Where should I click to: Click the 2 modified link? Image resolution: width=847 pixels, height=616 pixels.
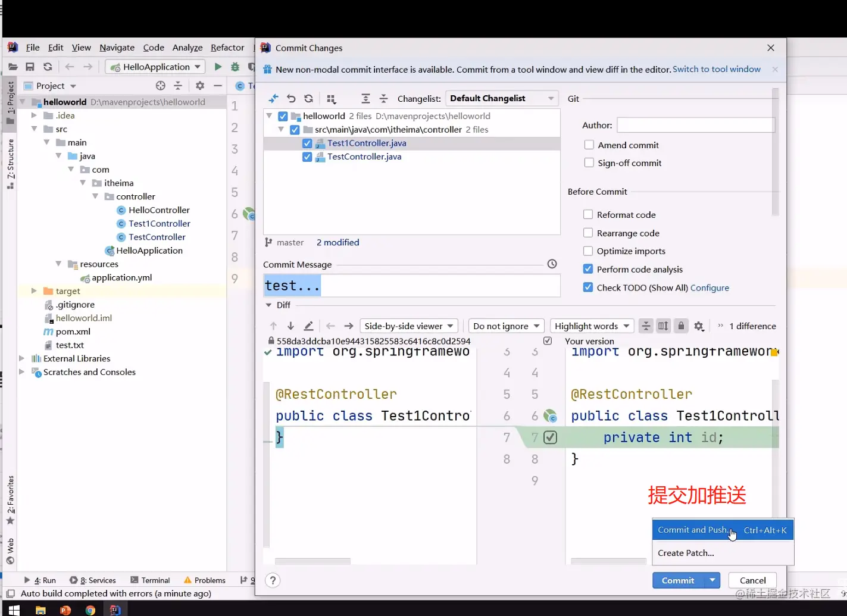[x=337, y=243]
